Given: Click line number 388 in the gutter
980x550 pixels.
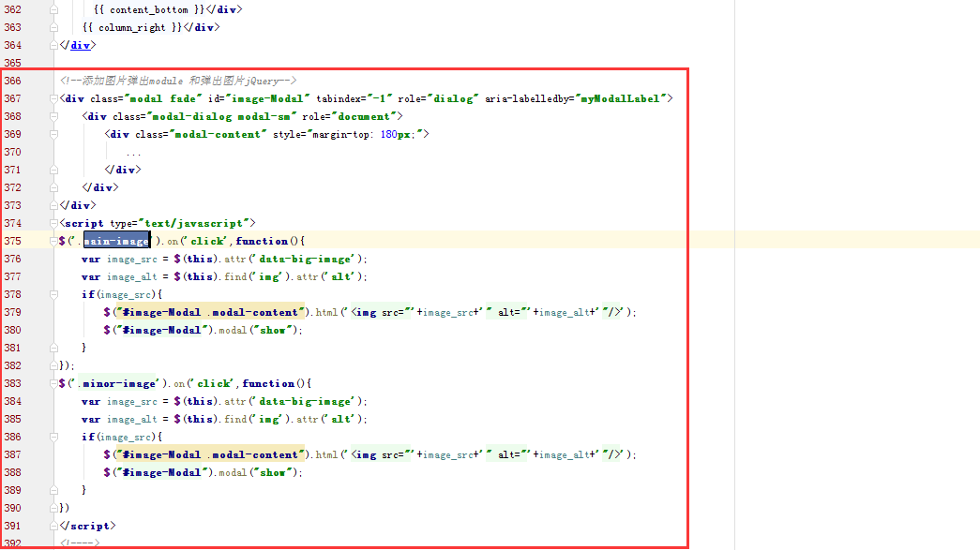Looking at the screenshot, I should tap(12, 472).
